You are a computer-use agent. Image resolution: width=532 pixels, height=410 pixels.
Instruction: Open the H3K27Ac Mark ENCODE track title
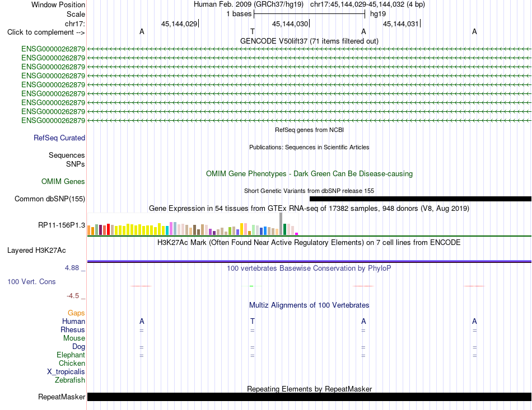(x=309, y=243)
